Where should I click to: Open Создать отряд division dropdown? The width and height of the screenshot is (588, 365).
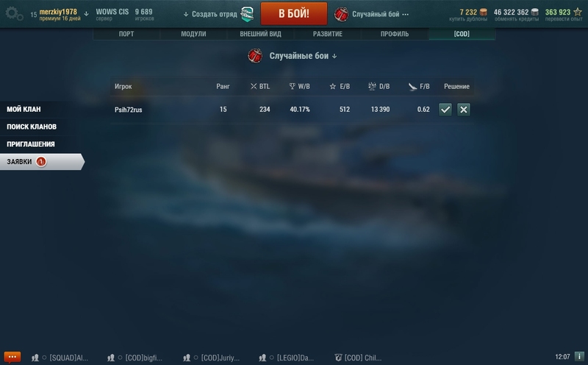pyautogui.click(x=210, y=14)
